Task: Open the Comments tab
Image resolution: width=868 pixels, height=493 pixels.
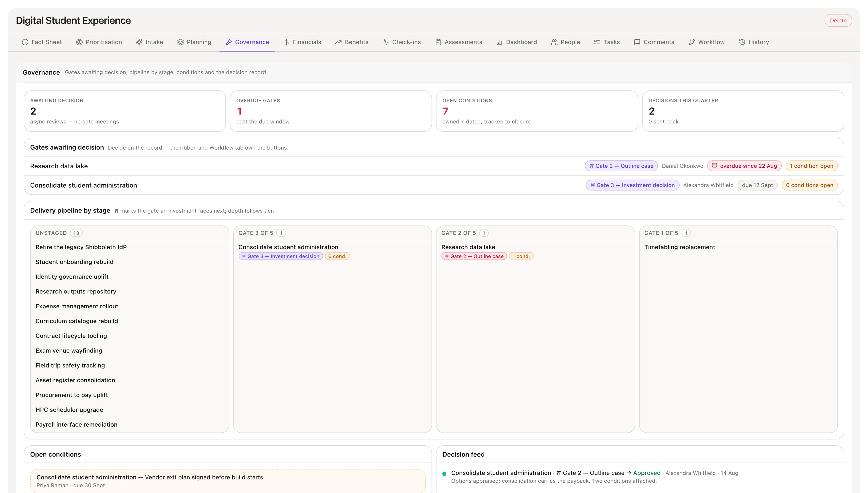Action: 654,42
